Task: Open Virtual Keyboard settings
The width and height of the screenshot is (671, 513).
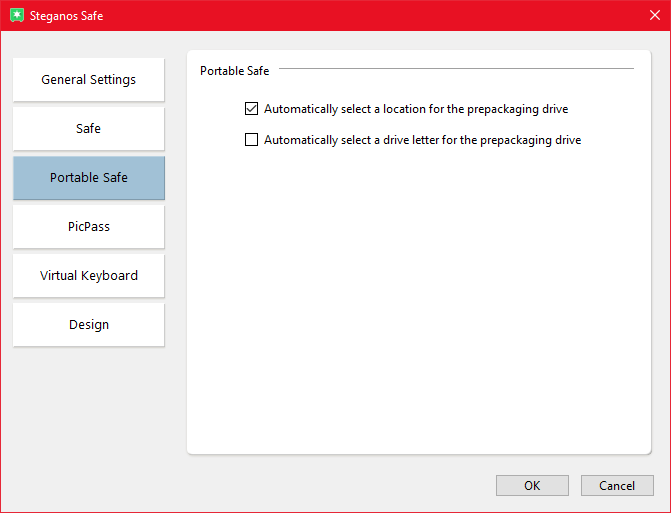Action: click(89, 276)
